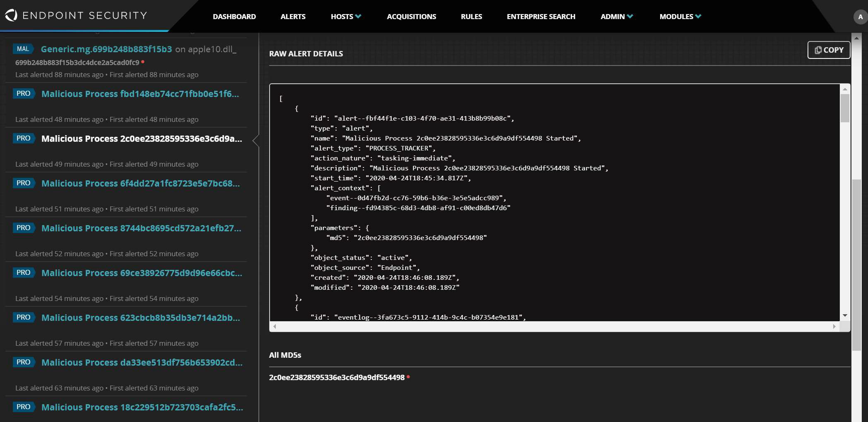
Task: Click the "object_source": "Endpoint" line
Action: click(365, 268)
